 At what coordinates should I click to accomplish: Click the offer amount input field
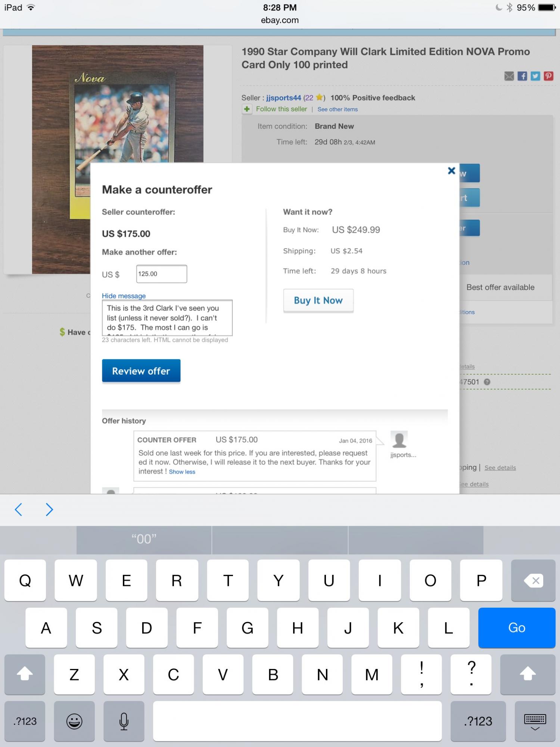pos(162,274)
